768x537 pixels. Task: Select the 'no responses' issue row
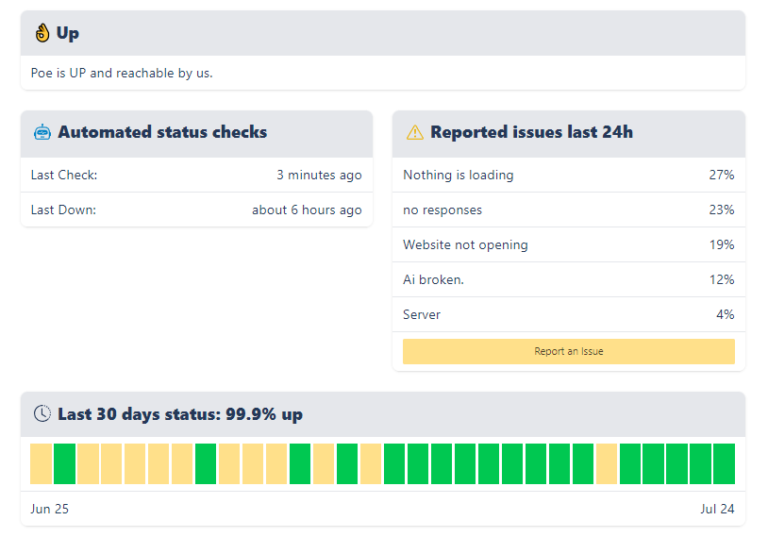568,210
